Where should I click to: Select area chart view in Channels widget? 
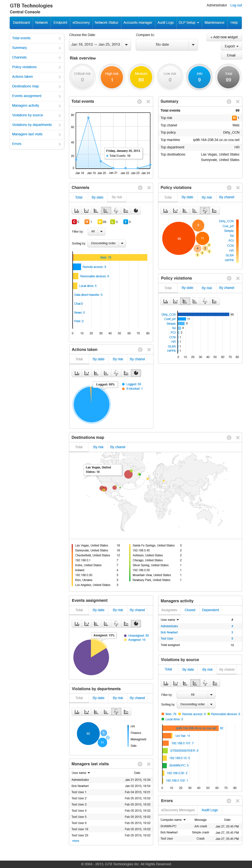click(x=126, y=211)
